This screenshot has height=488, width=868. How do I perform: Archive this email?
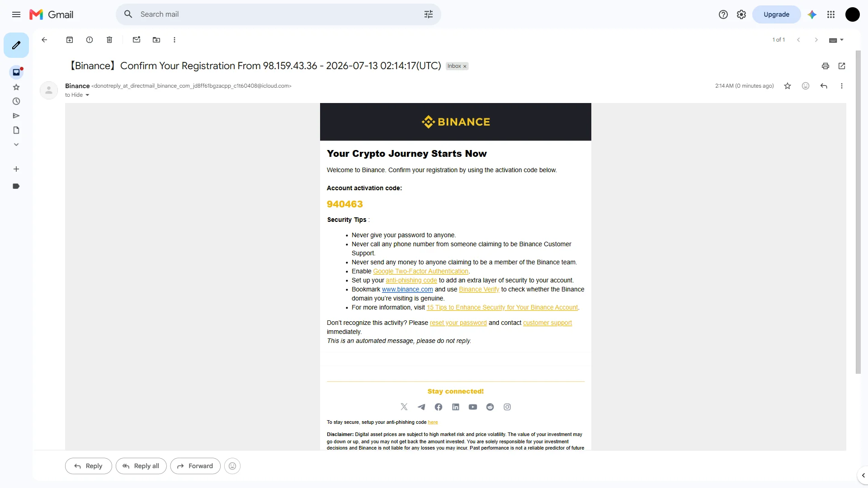tap(70, 40)
